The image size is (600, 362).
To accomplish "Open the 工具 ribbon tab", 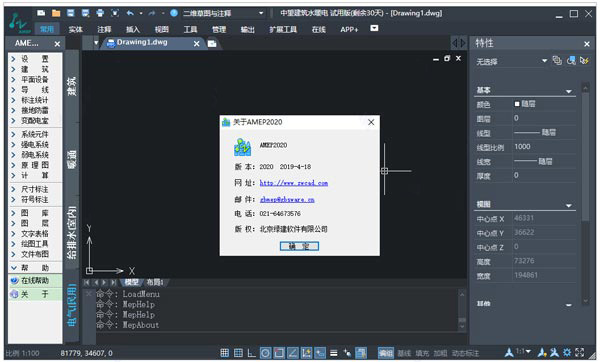I will (190, 29).
